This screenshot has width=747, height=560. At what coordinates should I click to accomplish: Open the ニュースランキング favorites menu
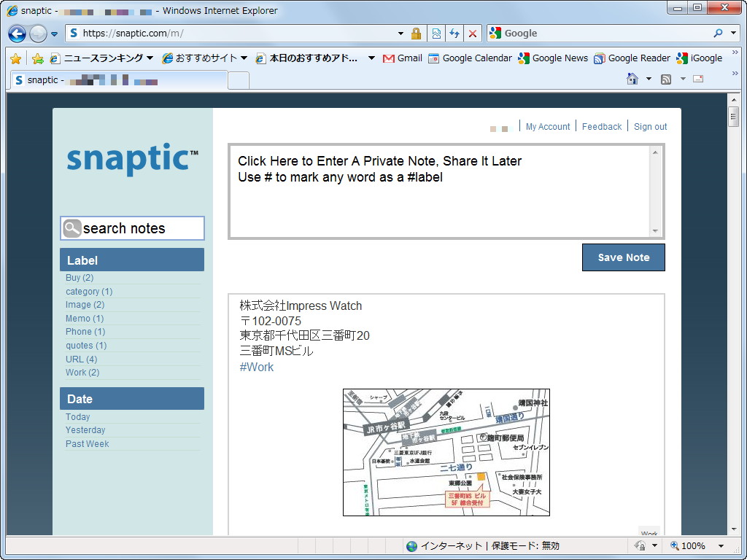(x=102, y=58)
